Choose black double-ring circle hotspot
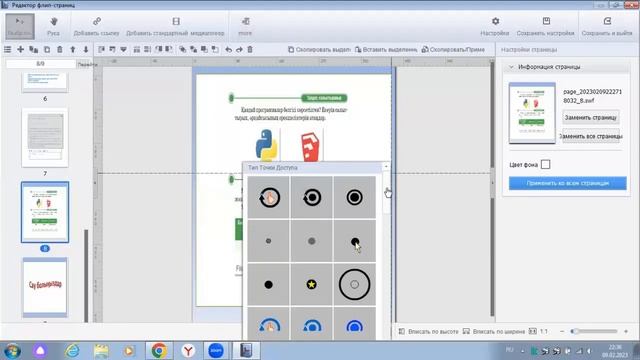This screenshot has width=640, height=360. 354,198
